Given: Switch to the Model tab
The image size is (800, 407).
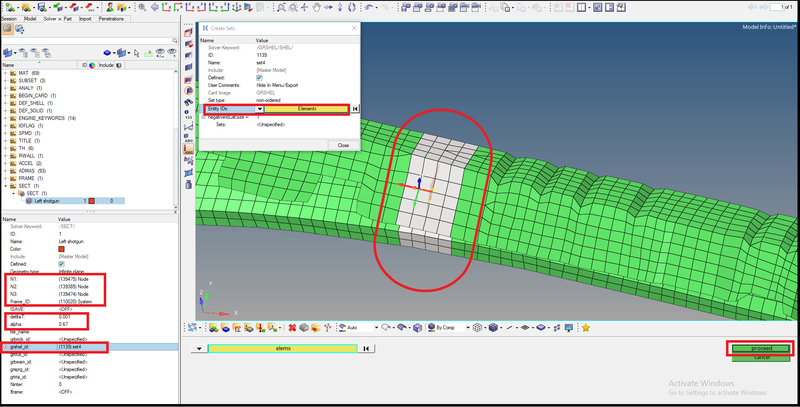Looking at the screenshot, I should pyautogui.click(x=30, y=18).
